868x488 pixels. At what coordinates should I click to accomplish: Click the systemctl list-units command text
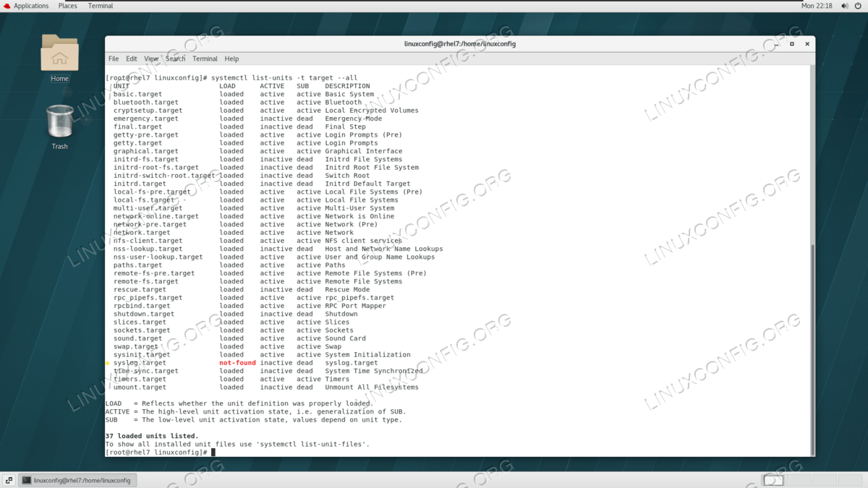284,78
